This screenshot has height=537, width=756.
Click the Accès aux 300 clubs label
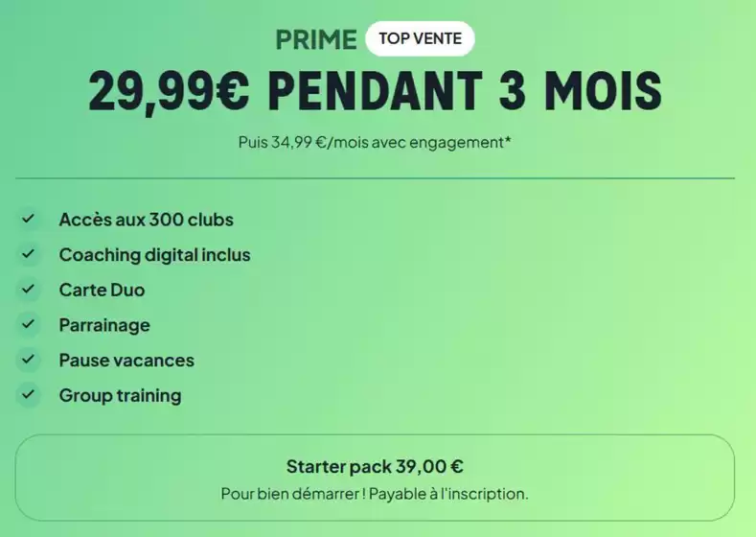146,220
